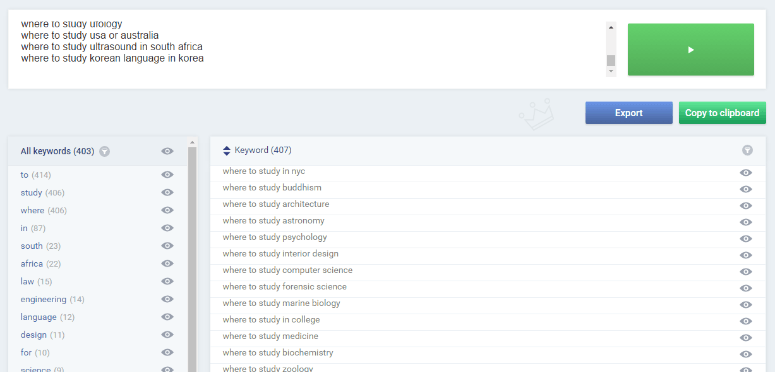Toggle visibility for the word 'south'

pyautogui.click(x=167, y=246)
